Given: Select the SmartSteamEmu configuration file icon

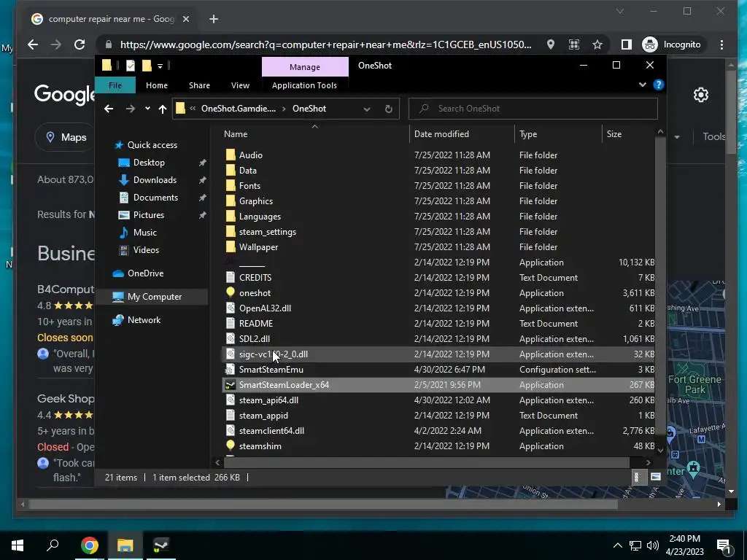Looking at the screenshot, I should (x=231, y=370).
